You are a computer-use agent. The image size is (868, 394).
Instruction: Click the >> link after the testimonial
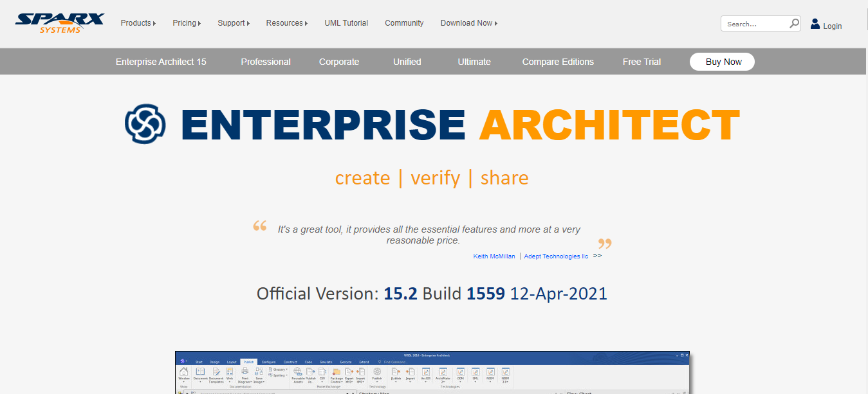[597, 255]
